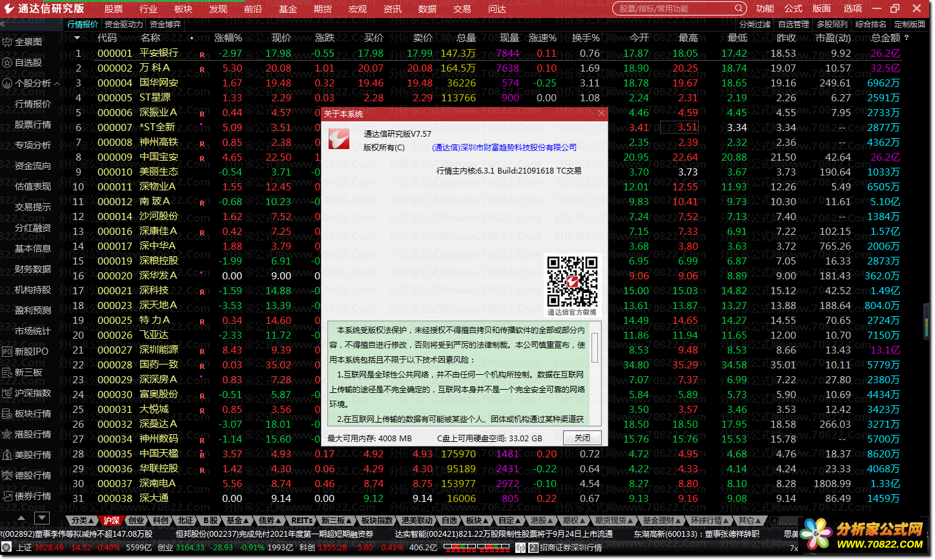Open the 环球行情▲ bottom tab menu
The image size is (935, 560).
[x=710, y=520]
